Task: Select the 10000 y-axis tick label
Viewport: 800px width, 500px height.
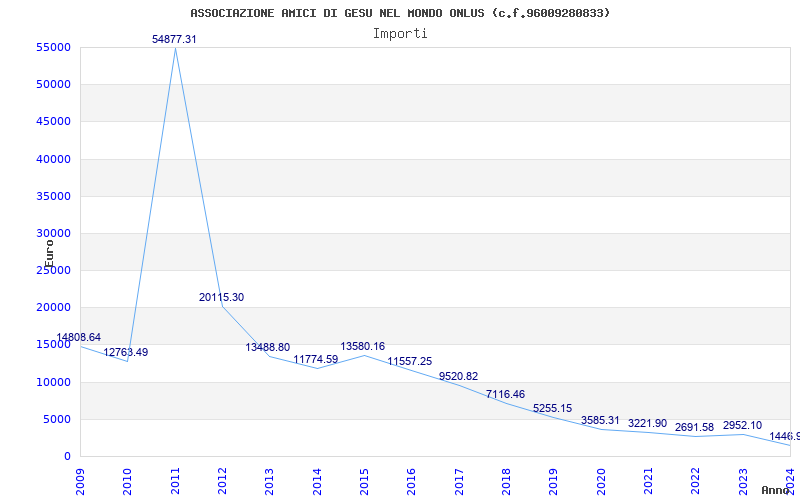Action: point(53,382)
